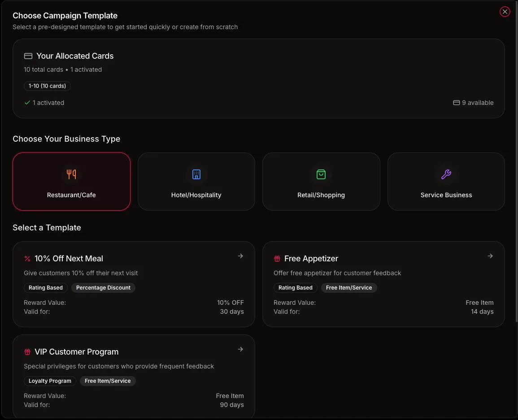Viewport: 518px width, 420px height.
Task: Open the Free Appetizer template arrow
Action: 490,256
